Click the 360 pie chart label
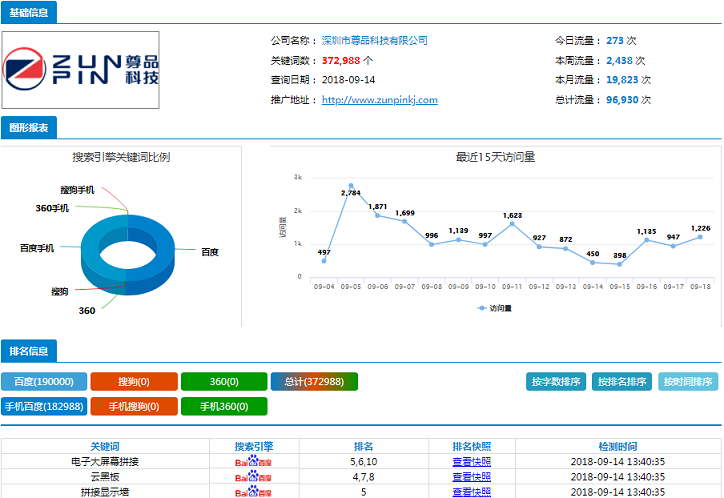The image size is (724, 498). click(x=87, y=311)
